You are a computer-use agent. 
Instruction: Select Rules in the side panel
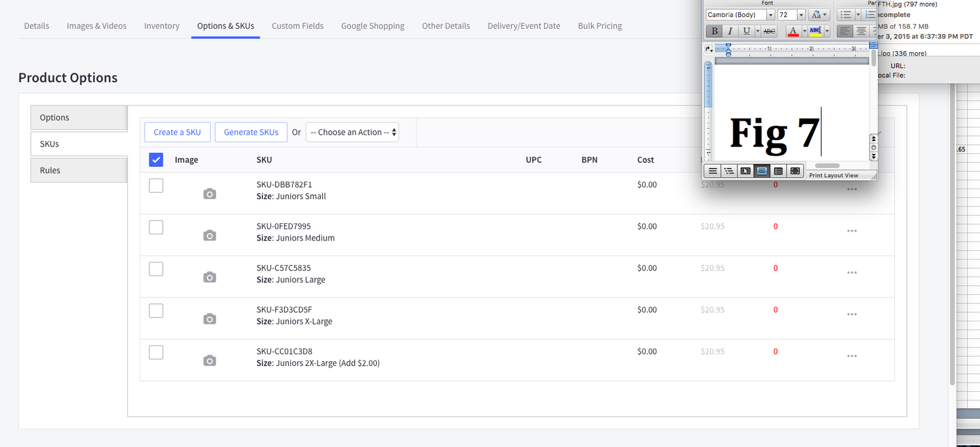tap(79, 170)
